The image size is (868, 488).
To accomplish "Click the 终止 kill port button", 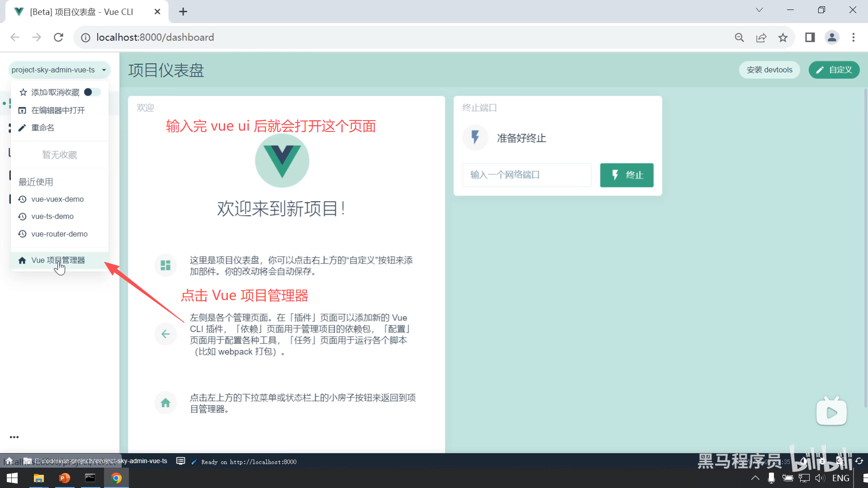I will 627,175.
